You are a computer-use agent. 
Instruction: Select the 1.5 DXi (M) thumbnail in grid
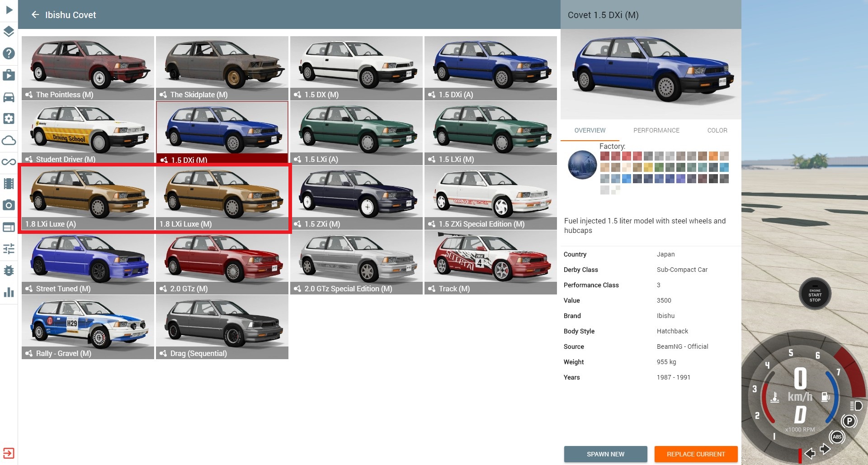click(x=222, y=133)
